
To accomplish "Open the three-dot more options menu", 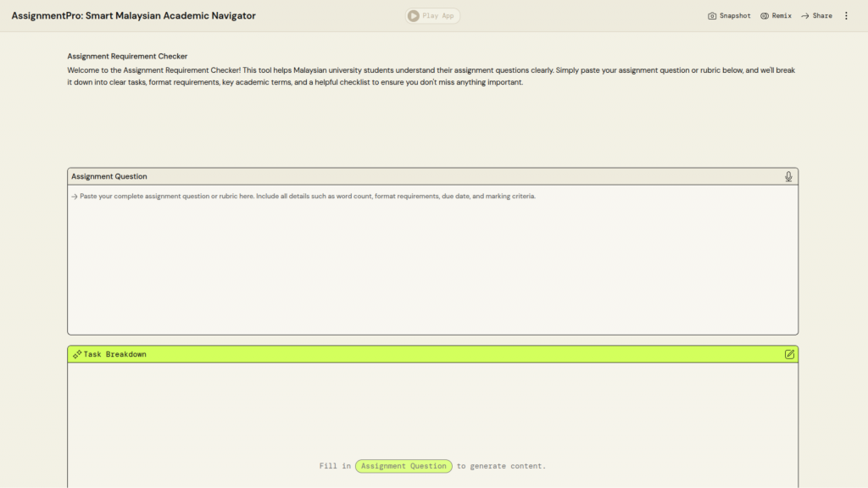I will click(846, 16).
